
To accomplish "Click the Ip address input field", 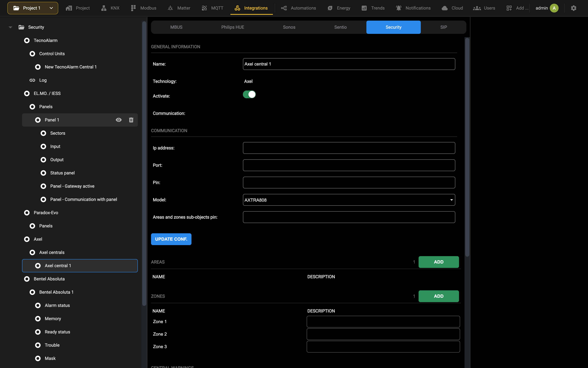I will coord(349,148).
